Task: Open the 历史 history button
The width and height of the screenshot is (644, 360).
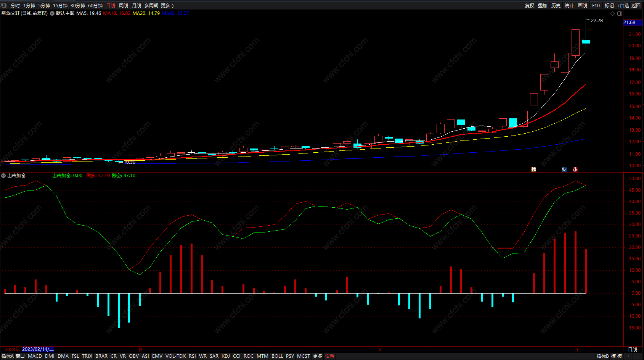Action: pyautogui.click(x=556, y=6)
